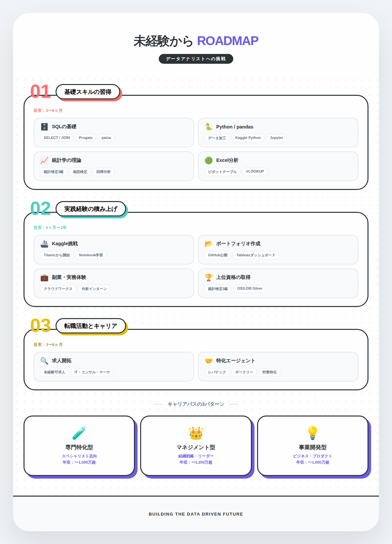The width and height of the screenshot is (392, 544).
Task: Click the statistics chart icon
Action: [x=44, y=161]
